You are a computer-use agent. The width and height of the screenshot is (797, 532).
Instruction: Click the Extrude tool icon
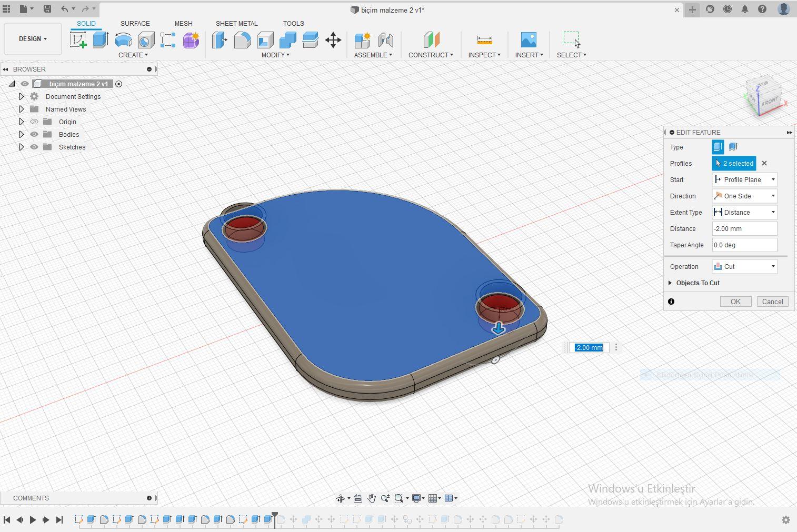tap(101, 40)
